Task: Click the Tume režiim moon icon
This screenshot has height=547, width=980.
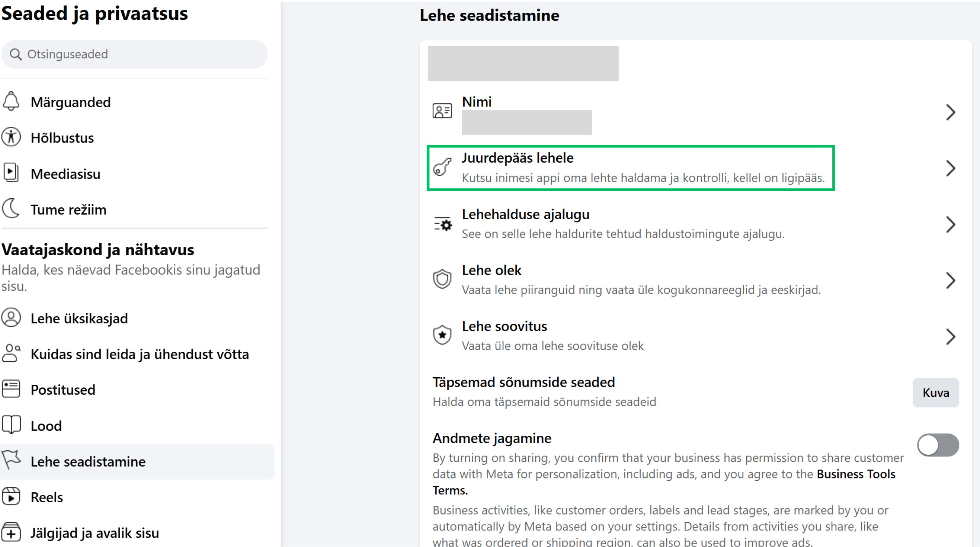Action: pyautogui.click(x=11, y=209)
